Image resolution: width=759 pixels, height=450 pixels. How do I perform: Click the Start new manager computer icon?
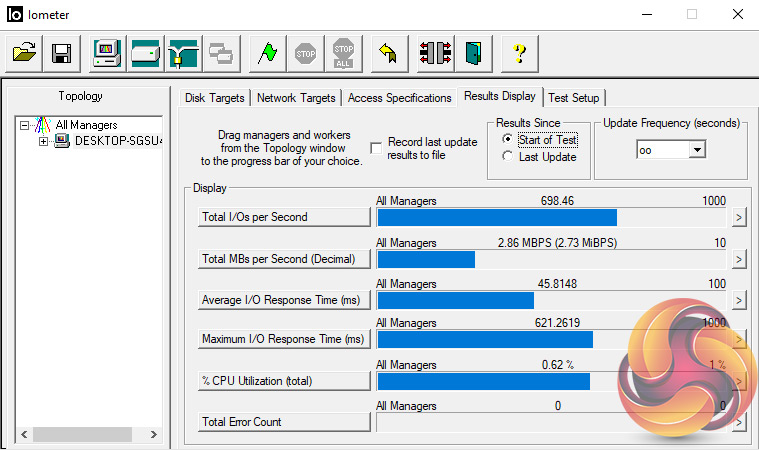[x=108, y=53]
